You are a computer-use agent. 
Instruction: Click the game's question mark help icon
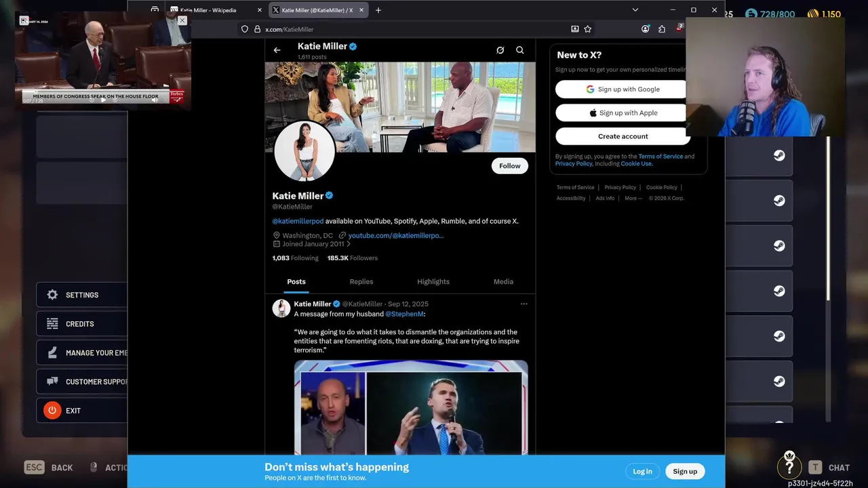click(x=789, y=467)
